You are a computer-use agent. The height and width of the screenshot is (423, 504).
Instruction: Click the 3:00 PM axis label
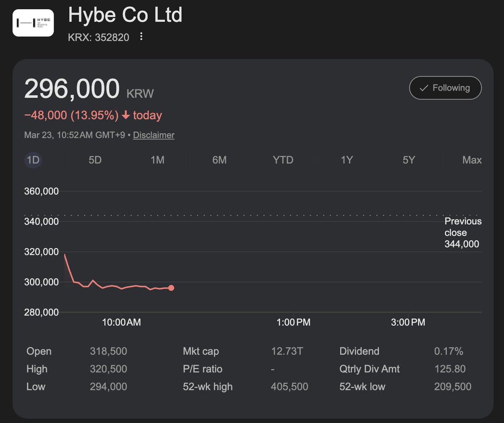(x=408, y=322)
